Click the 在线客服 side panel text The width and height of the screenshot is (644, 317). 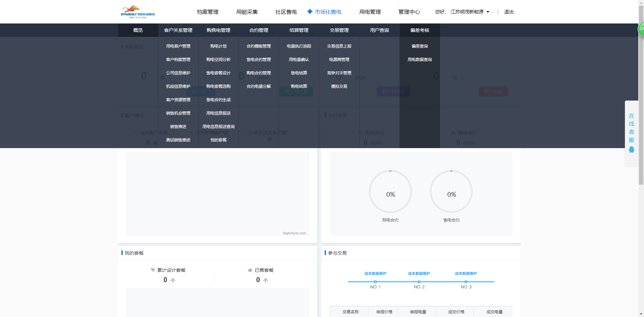click(x=631, y=128)
